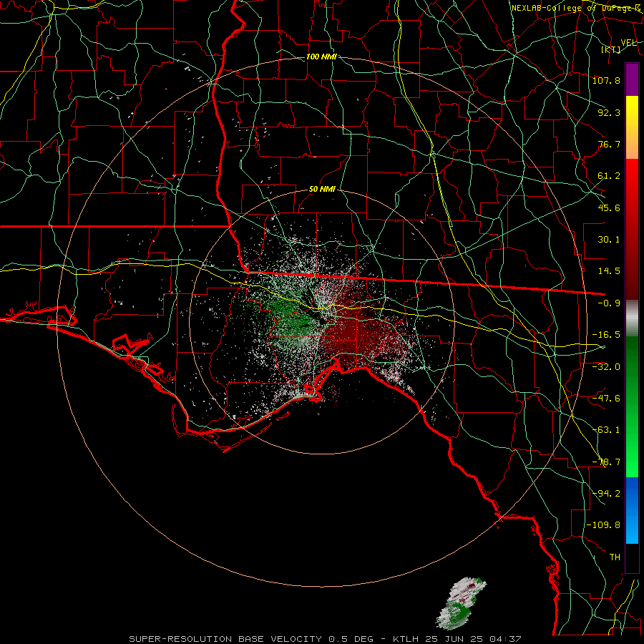Select the -63.1 scale value

point(606,430)
